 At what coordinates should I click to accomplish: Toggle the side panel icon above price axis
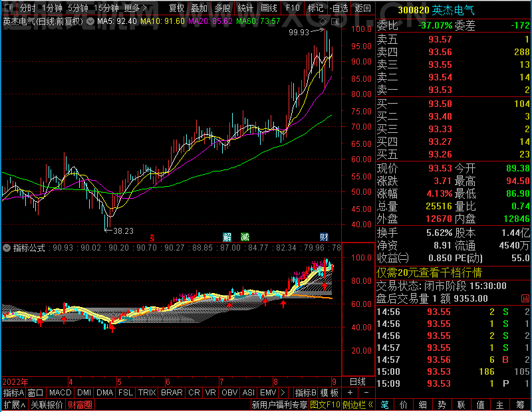335,22
